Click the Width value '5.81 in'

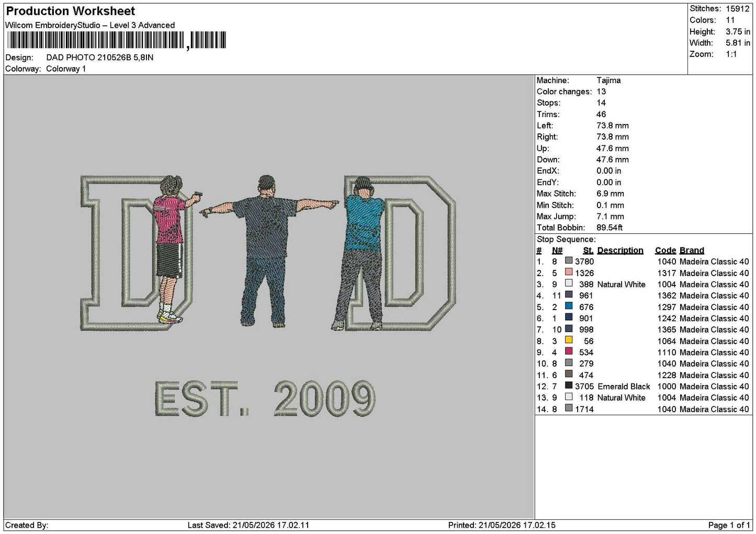coord(738,43)
